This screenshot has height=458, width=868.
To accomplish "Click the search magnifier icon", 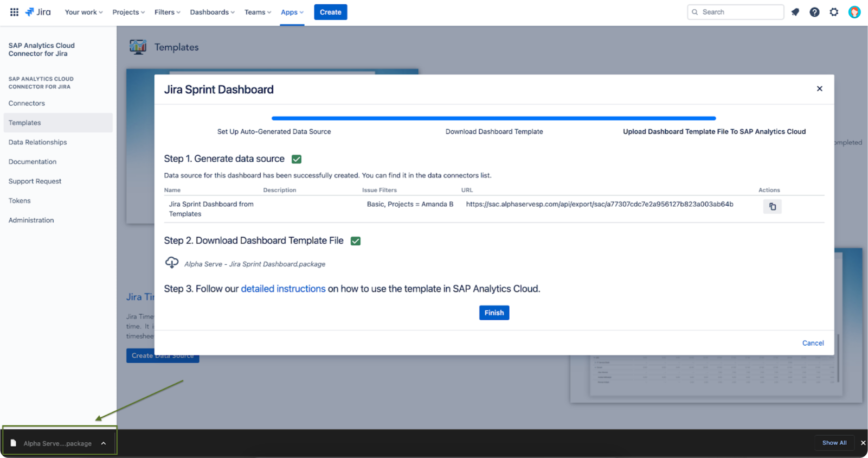I will 695,12.
